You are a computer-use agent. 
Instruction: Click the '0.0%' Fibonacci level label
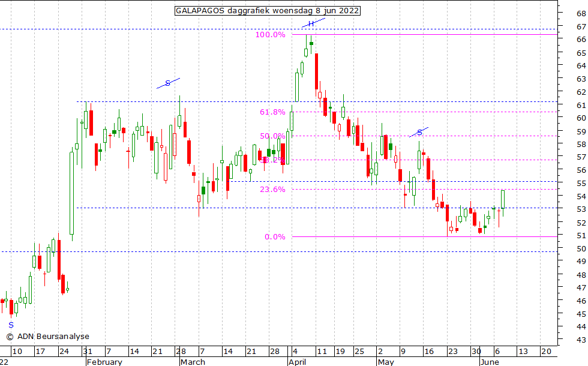point(275,237)
